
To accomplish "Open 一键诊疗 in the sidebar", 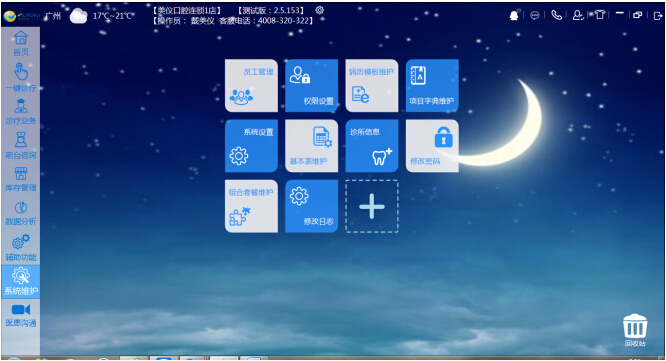I will [21, 77].
